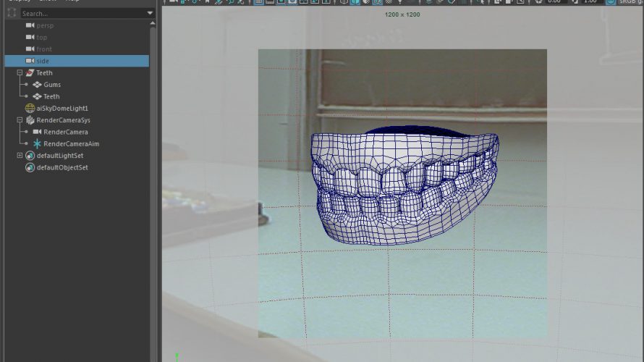Expand the defaultLightSet node
This screenshot has width=644, height=362.
(20, 156)
